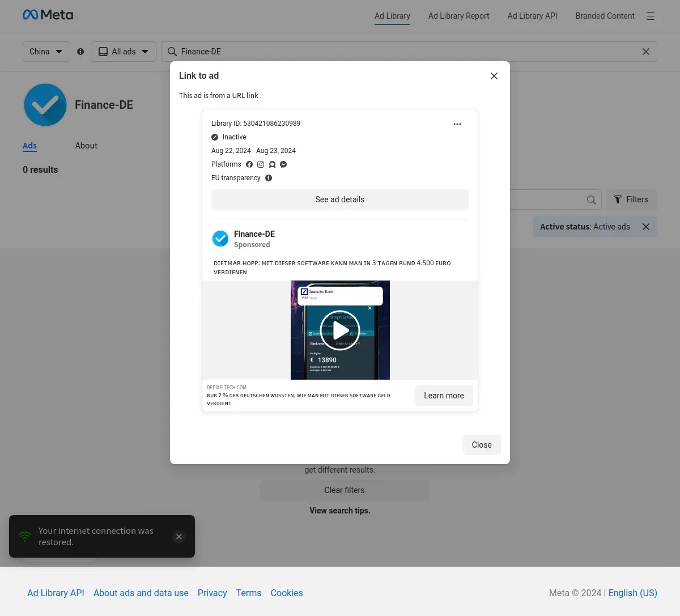The height and width of the screenshot is (616, 680).
Task: Open the All ads category dropdown
Action: [x=124, y=52]
